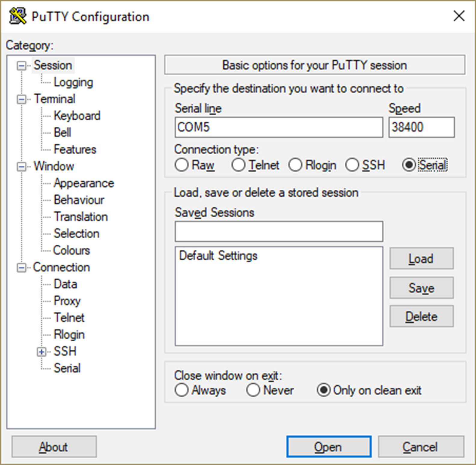Collapse the Connection category expander

(x=21, y=267)
